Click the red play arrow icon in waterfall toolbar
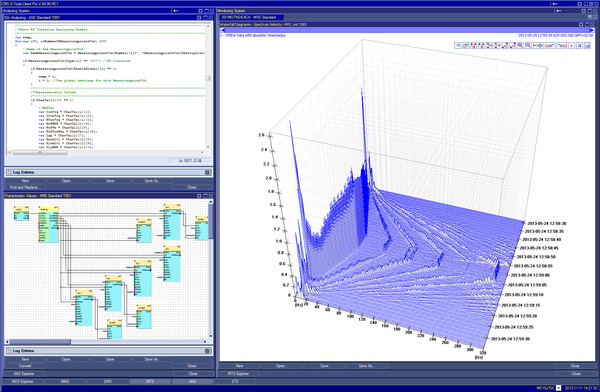 click(x=572, y=45)
